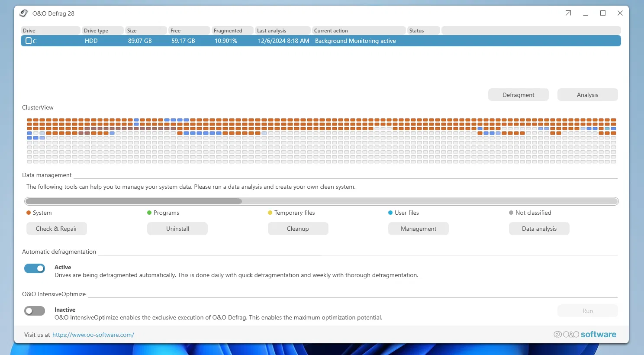The width and height of the screenshot is (644, 355).
Task: Select the 59.17 GB free space cell
Action: pos(183,41)
